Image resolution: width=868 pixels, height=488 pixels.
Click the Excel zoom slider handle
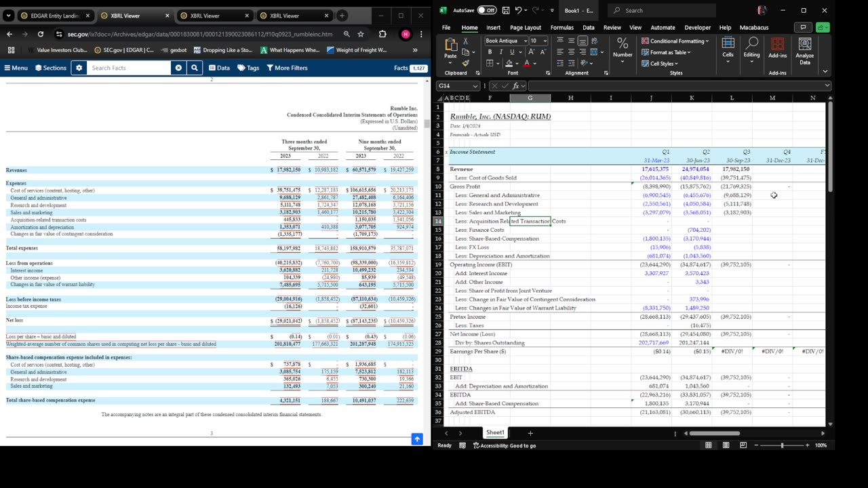[x=782, y=445]
